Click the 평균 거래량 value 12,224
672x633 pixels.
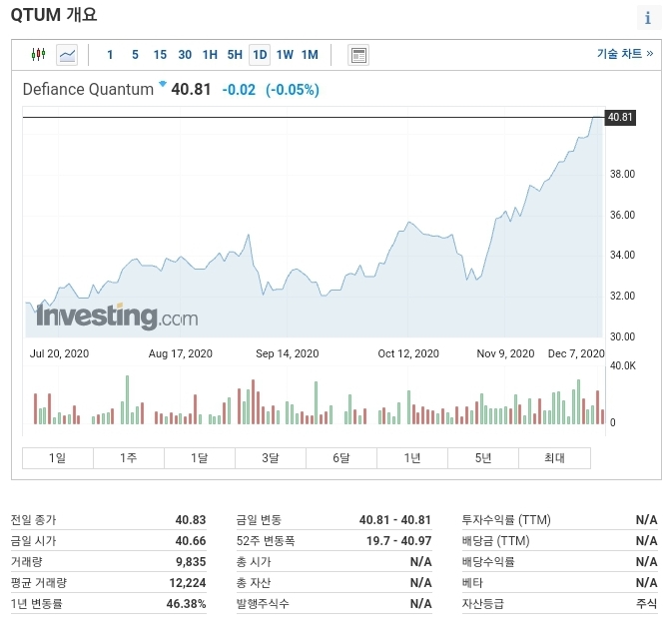(x=188, y=583)
